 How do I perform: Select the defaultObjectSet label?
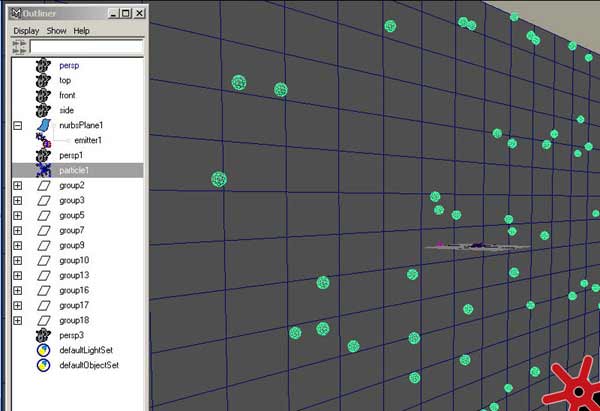pyautogui.click(x=89, y=365)
